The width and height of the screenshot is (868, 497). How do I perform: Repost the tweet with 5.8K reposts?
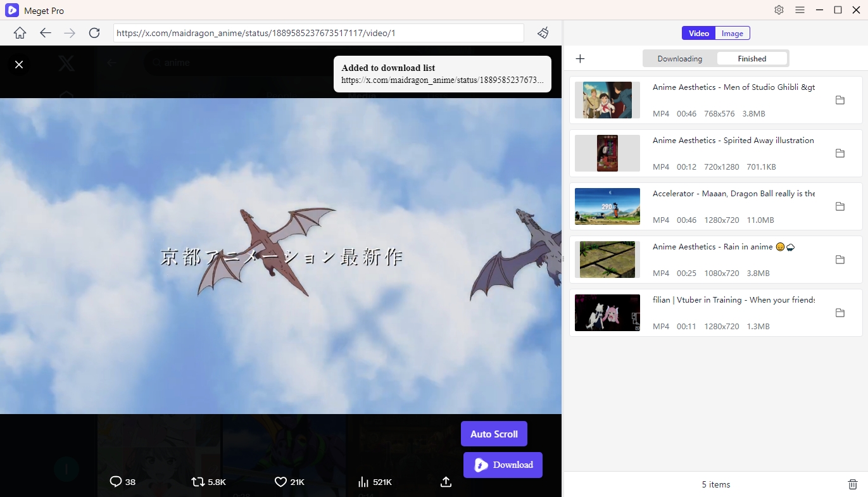(198, 482)
